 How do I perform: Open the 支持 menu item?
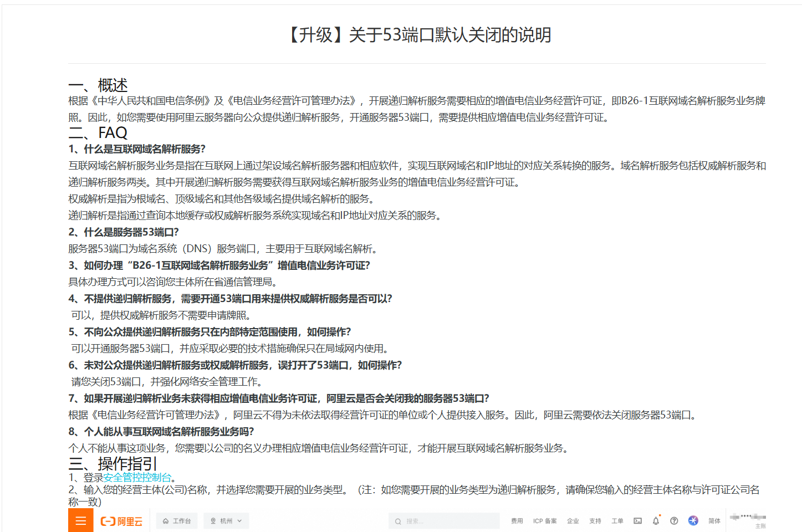tap(595, 521)
